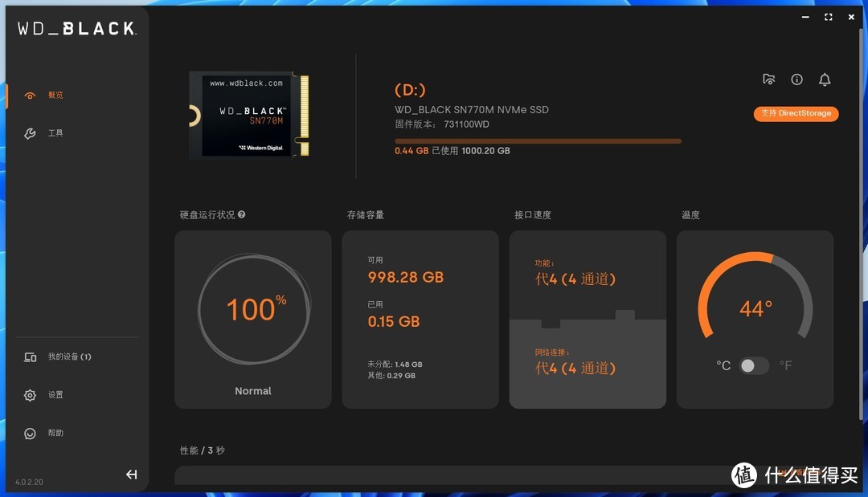Toggle temperature unit between °C and °F
868x497 pixels.
(x=754, y=365)
